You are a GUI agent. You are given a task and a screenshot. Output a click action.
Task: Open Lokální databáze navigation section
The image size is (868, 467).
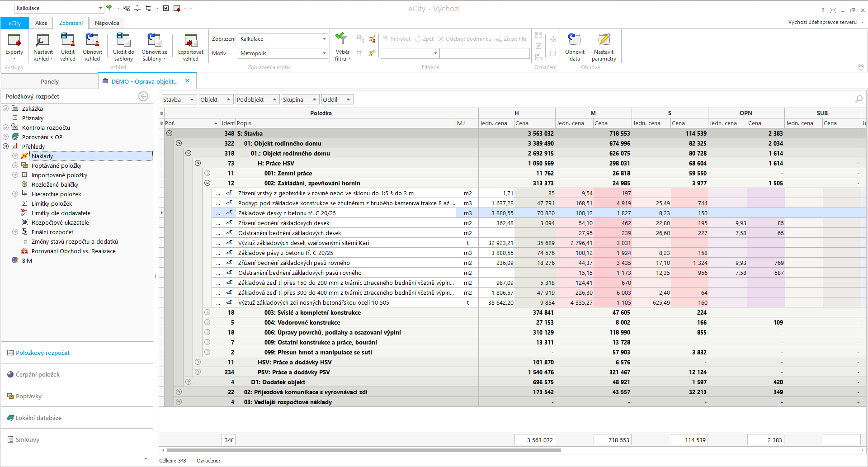[x=77, y=418]
